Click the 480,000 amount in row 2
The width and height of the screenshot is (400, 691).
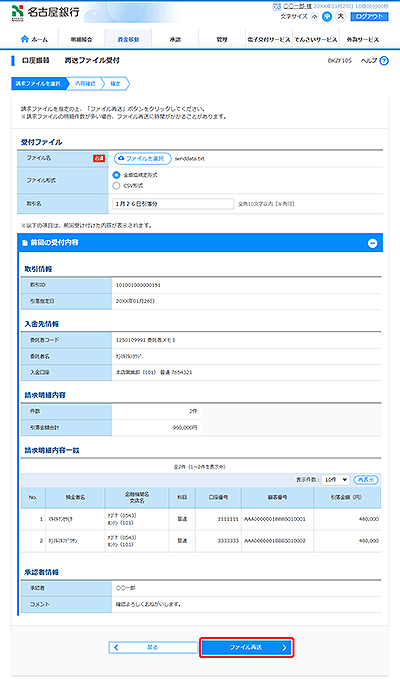368,541
